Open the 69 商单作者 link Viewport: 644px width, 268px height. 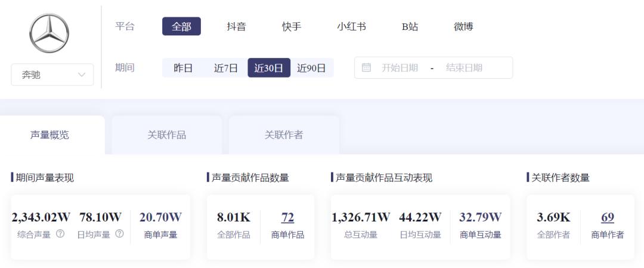click(x=608, y=217)
